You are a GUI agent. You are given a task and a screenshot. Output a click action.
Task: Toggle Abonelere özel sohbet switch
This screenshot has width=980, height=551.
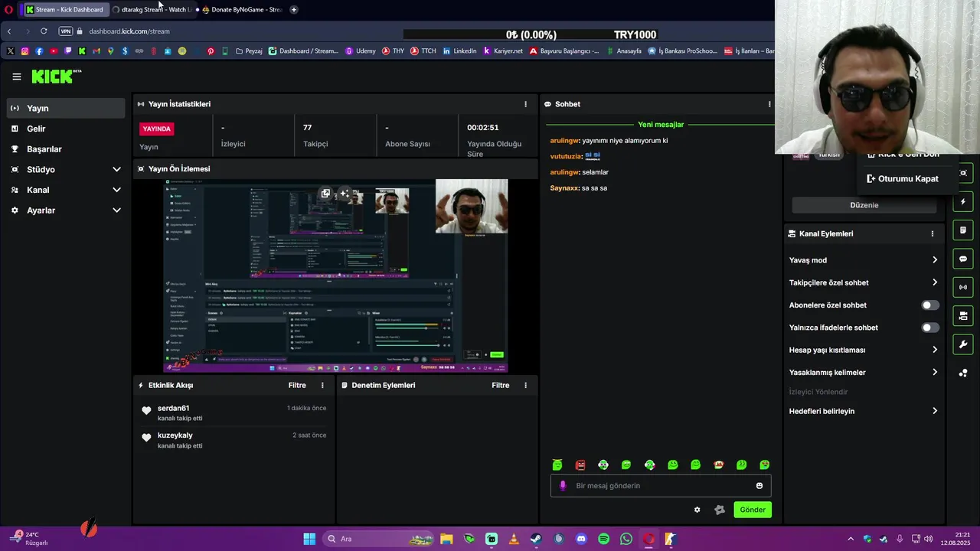929,305
